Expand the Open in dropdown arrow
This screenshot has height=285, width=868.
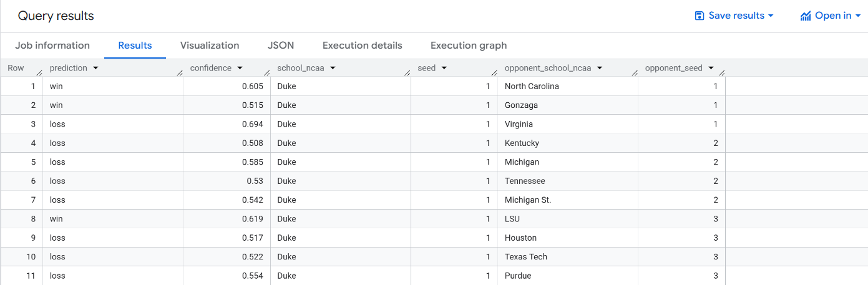(x=858, y=16)
